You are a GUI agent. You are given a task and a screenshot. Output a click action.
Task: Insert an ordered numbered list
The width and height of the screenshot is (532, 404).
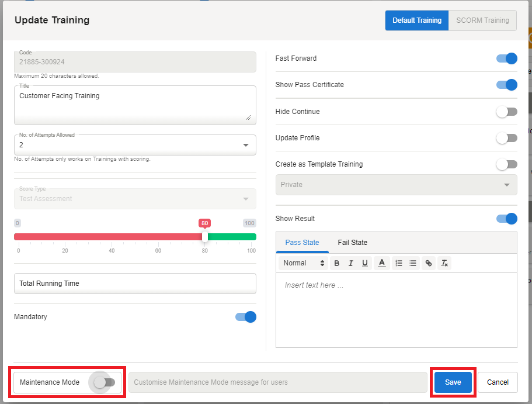pyautogui.click(x=399, y=263)
